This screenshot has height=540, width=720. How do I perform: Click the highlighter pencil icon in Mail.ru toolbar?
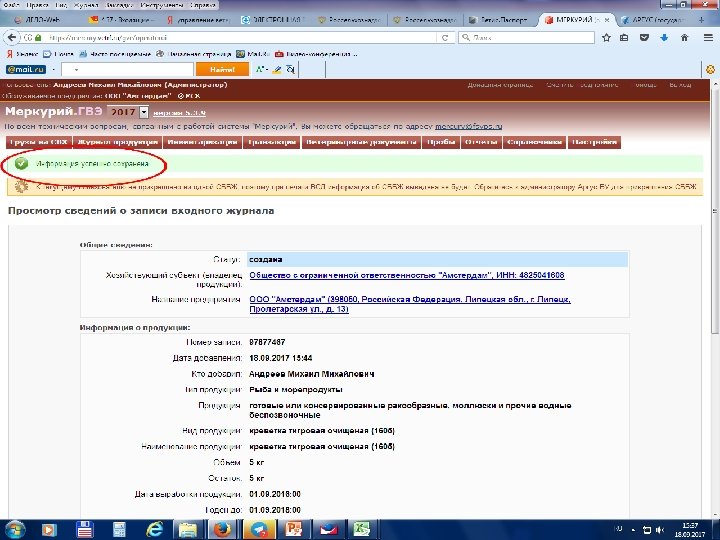276,69
